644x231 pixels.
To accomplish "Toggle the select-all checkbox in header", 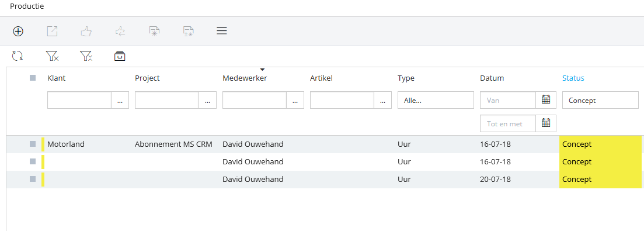I will (x=33, y=78).
